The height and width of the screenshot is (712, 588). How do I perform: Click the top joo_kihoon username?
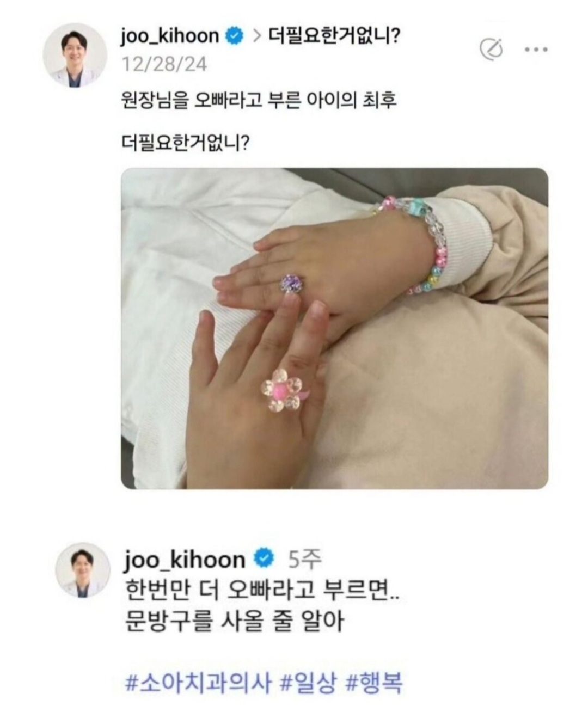[170, 36]
